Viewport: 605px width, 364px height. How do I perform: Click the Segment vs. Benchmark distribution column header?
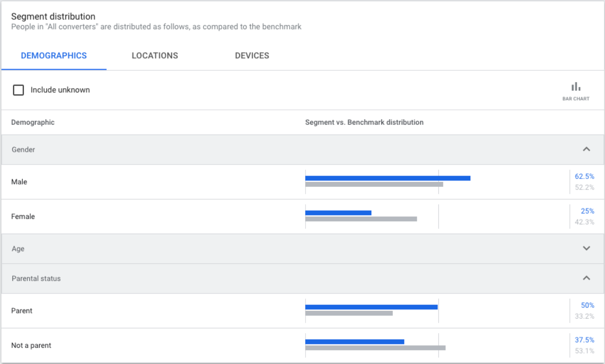364,122
